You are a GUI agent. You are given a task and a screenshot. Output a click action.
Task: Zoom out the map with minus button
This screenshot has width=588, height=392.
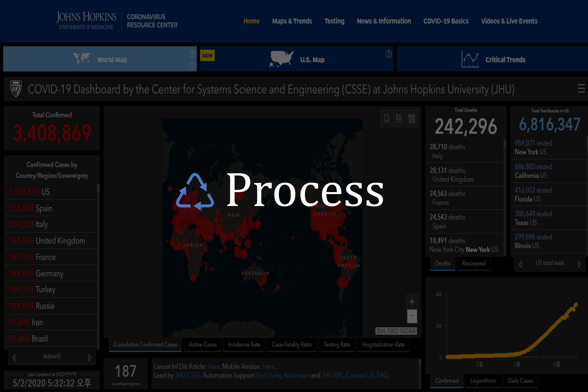[412, 316]
